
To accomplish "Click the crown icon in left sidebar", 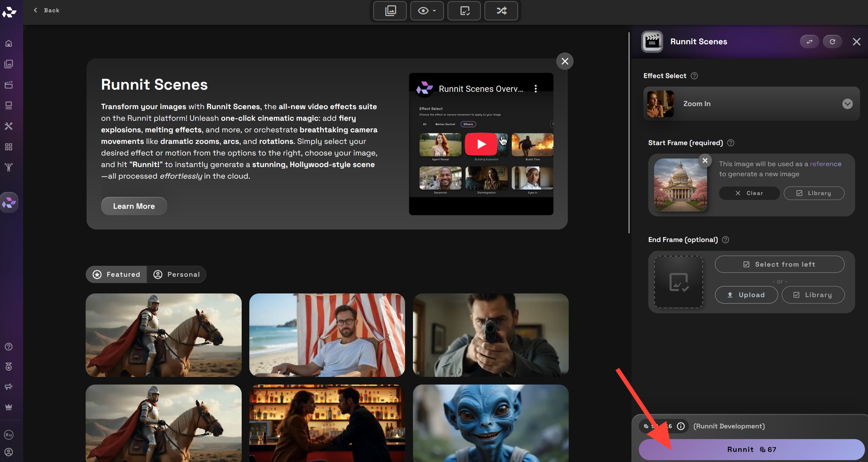I will (9, 407).
